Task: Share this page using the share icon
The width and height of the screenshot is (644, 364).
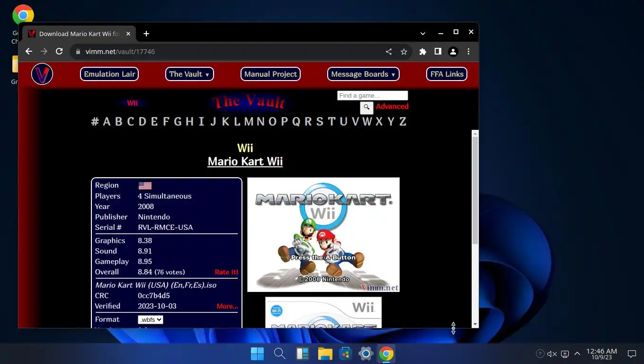Action: click(389, 52)
